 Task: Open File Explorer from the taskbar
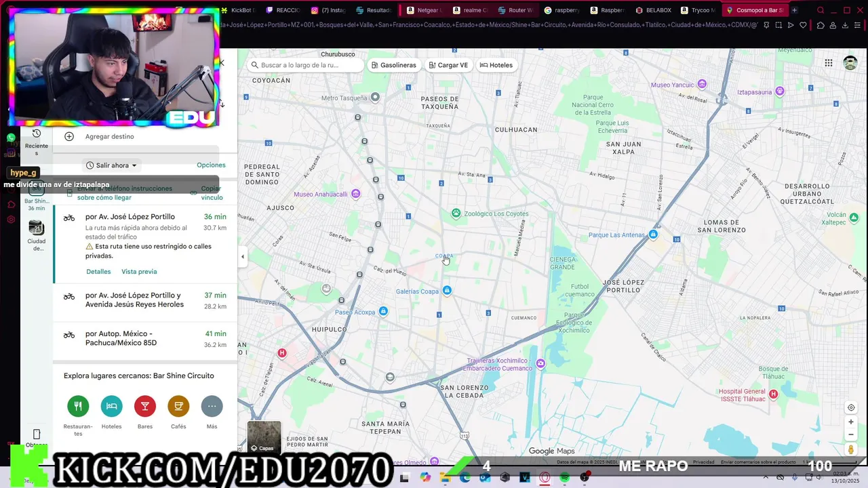[445, 477]
